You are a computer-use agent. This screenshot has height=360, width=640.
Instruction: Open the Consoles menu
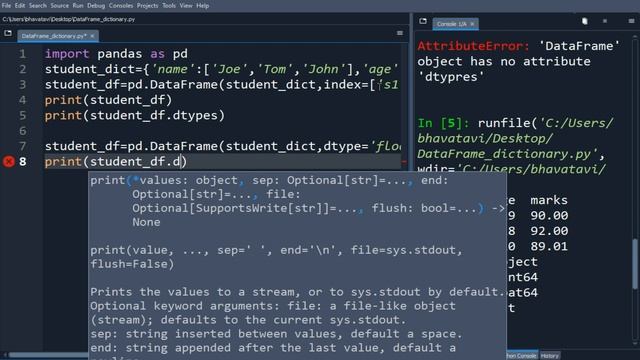pos(121,6)
